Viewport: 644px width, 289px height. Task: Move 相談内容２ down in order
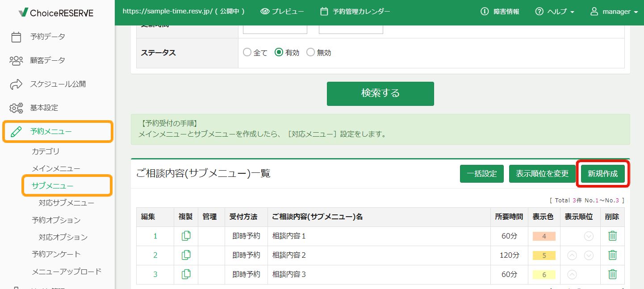coord(589,255)
